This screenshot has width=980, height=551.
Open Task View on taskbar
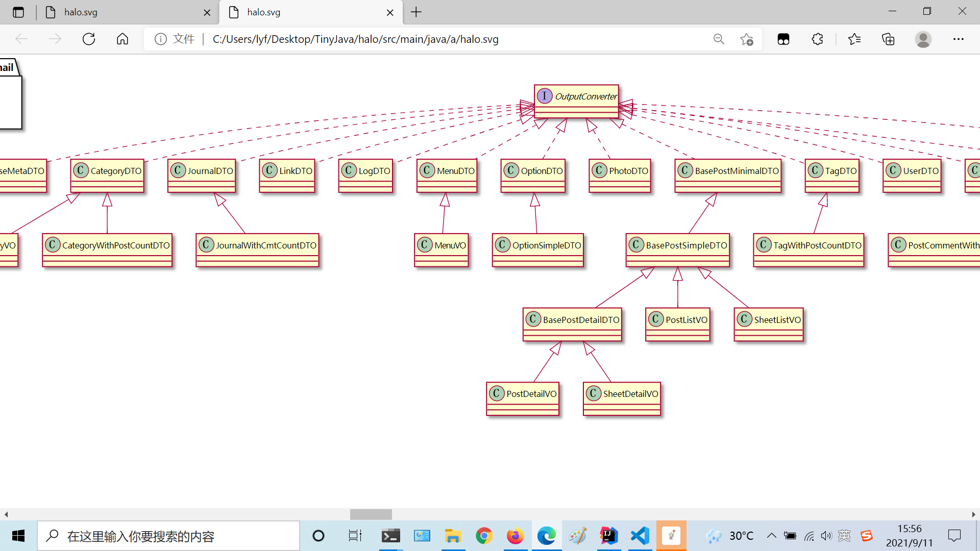tap(355, 536)
